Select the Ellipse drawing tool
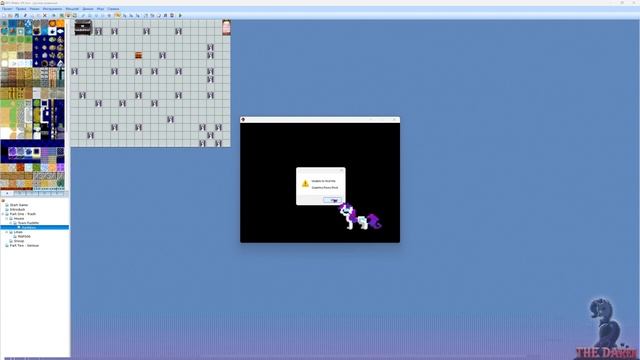The image size is (640, 360). pos(96,16)
